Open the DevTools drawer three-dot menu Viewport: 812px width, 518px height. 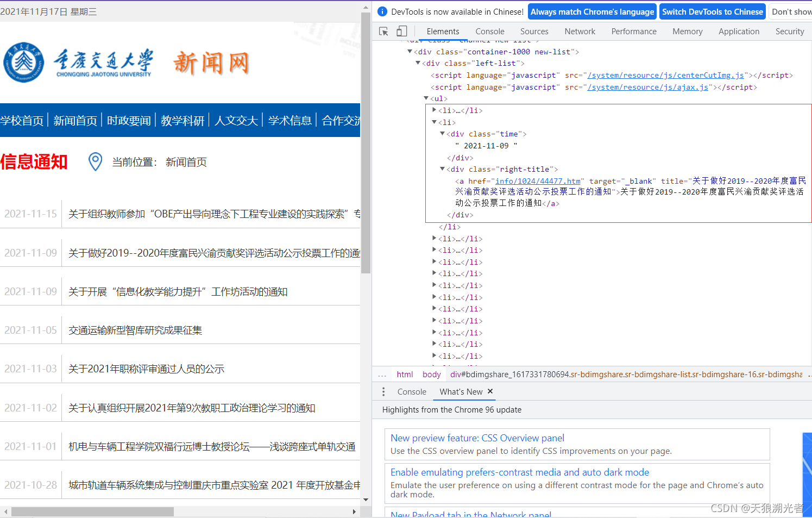pos(383,392)
